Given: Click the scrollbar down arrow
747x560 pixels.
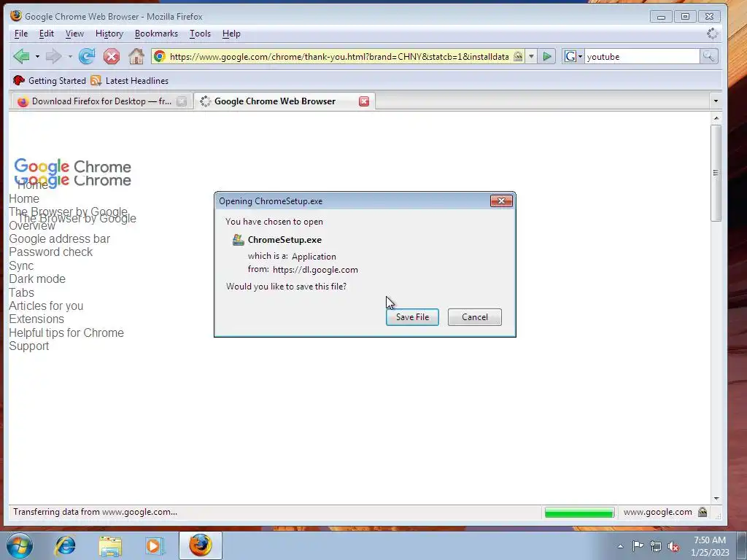Looking at the screenshot, I should point(716,499).
